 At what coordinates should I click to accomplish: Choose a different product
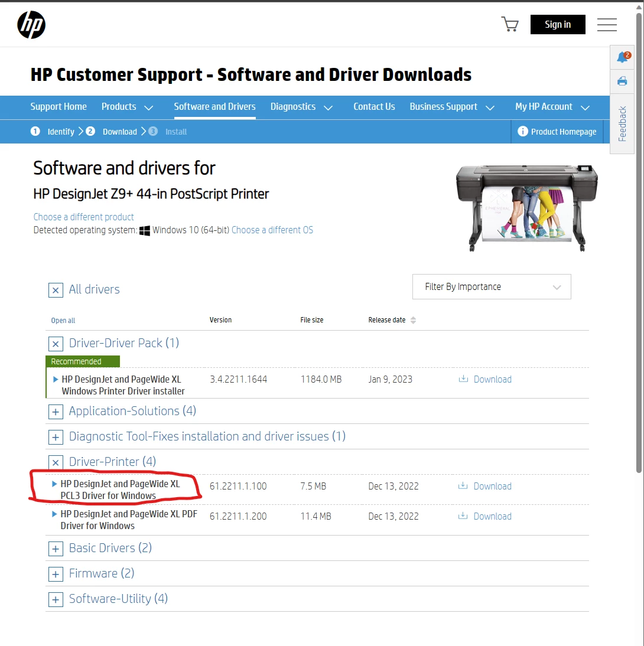point(84,217)
